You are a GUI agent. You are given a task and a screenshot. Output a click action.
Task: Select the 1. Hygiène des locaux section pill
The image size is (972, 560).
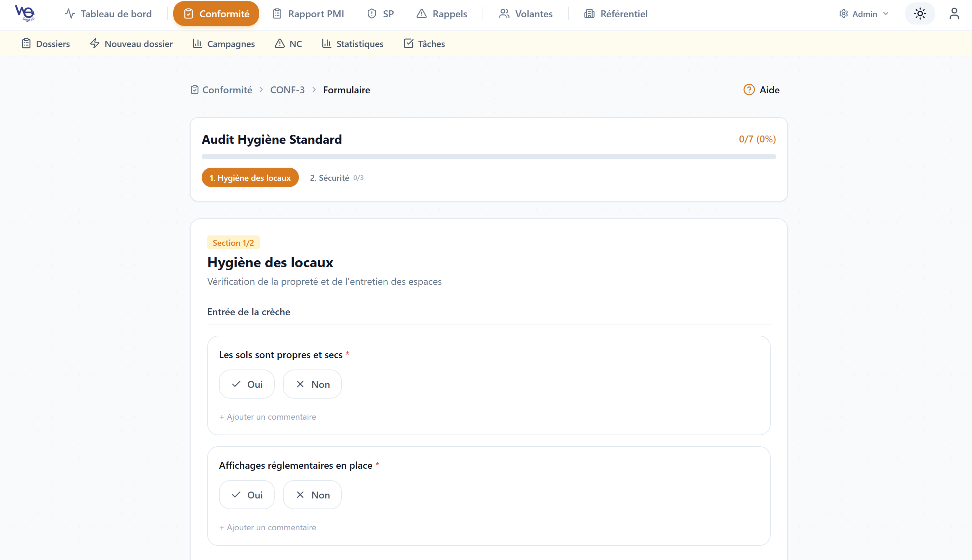[x=250, y=178]
